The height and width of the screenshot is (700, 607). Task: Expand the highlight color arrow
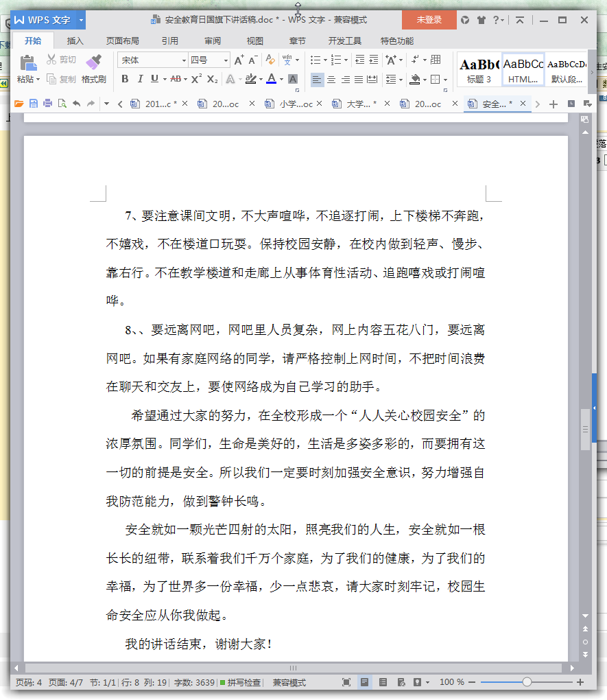261,80
